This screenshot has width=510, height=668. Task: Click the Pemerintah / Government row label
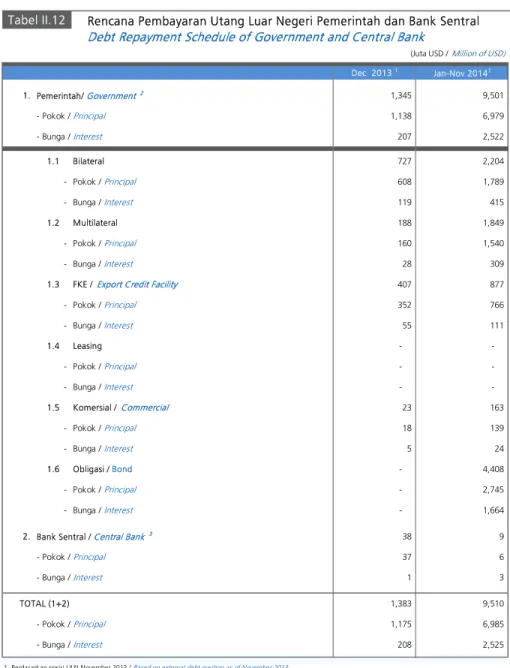coord(83,95)
